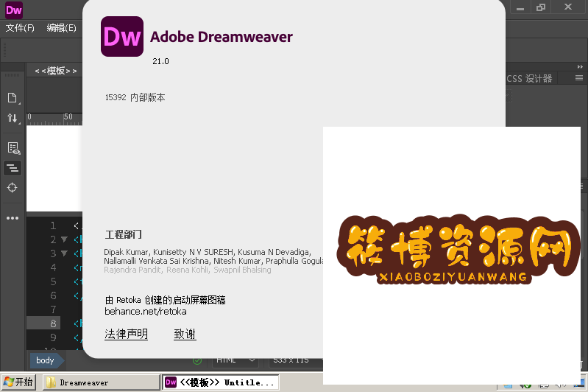Select code line number 8
Viewport: 588px width, 392px height.
[x=53, y=323]
